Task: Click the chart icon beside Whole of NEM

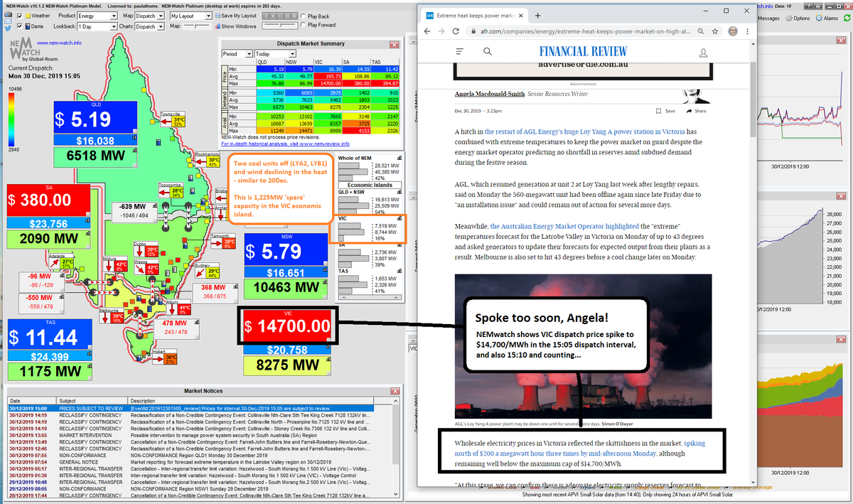Action: 400,157
